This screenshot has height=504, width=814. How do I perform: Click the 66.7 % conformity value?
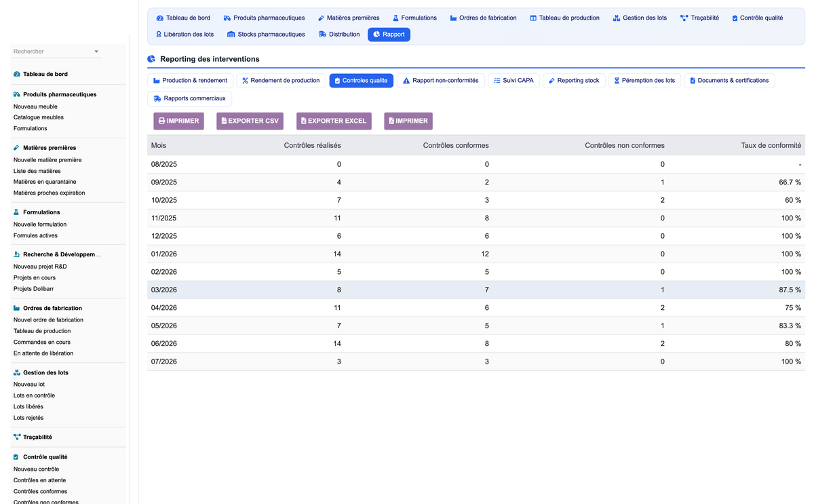[x=790, y=182]
